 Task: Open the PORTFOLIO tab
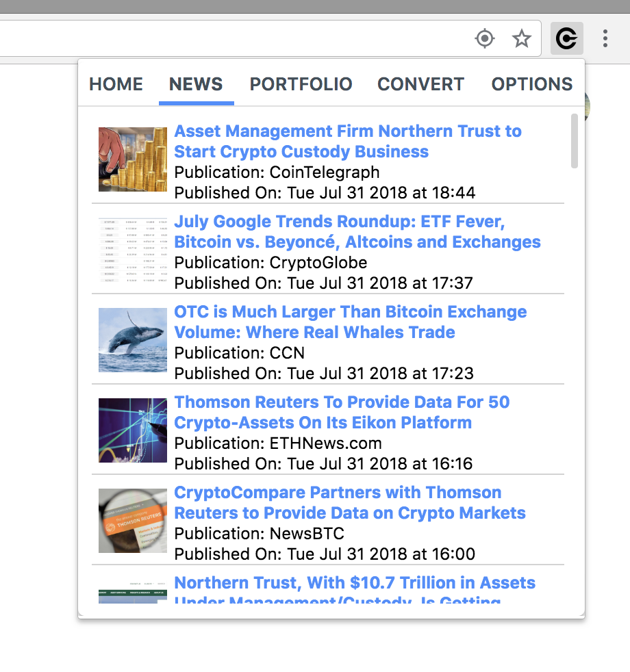[301, 84]
